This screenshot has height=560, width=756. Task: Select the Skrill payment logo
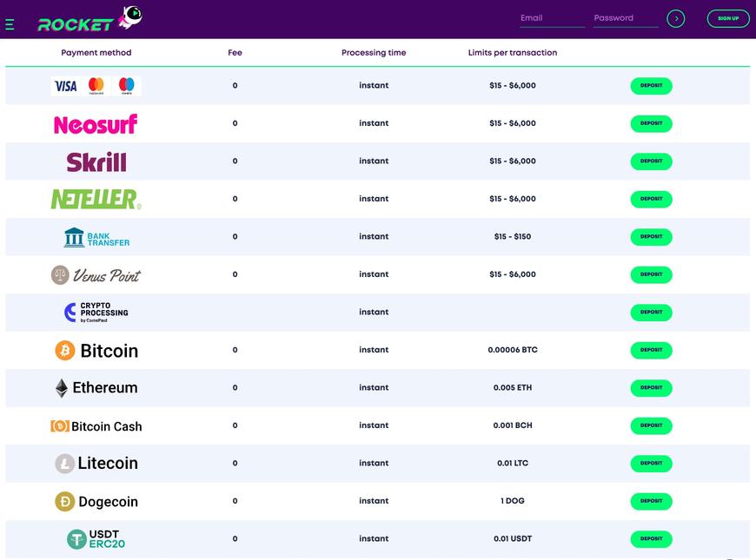click(x=96, y=161)
